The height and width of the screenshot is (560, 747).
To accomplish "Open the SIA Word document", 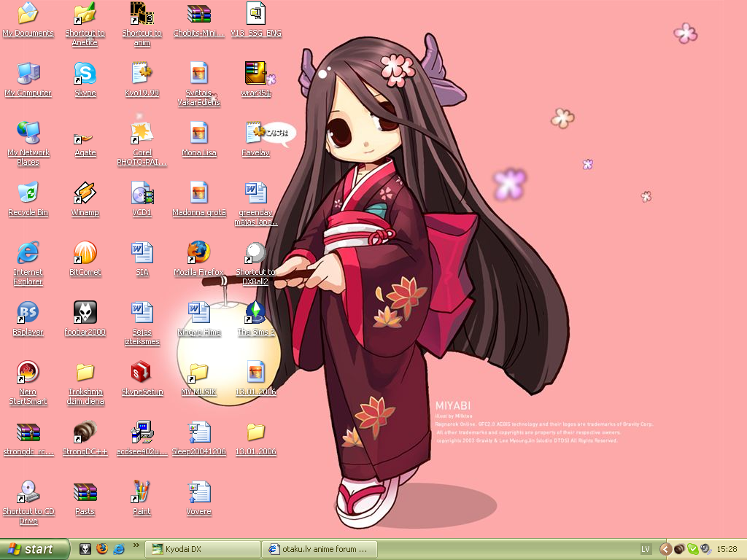I will point(142,252).
